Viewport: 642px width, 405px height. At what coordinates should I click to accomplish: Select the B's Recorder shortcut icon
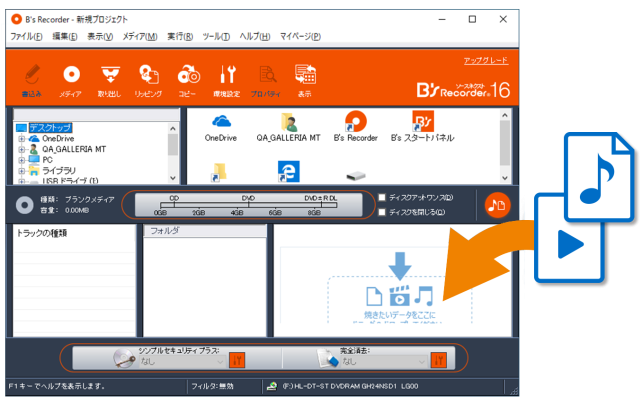[355, 127]
